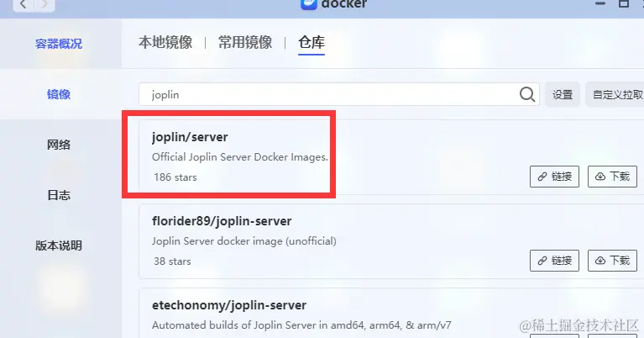This screenshot has height=338, width=644.
Task: Click the 'Automated builds of Joplin Server' description
Action: click(301, 325)
